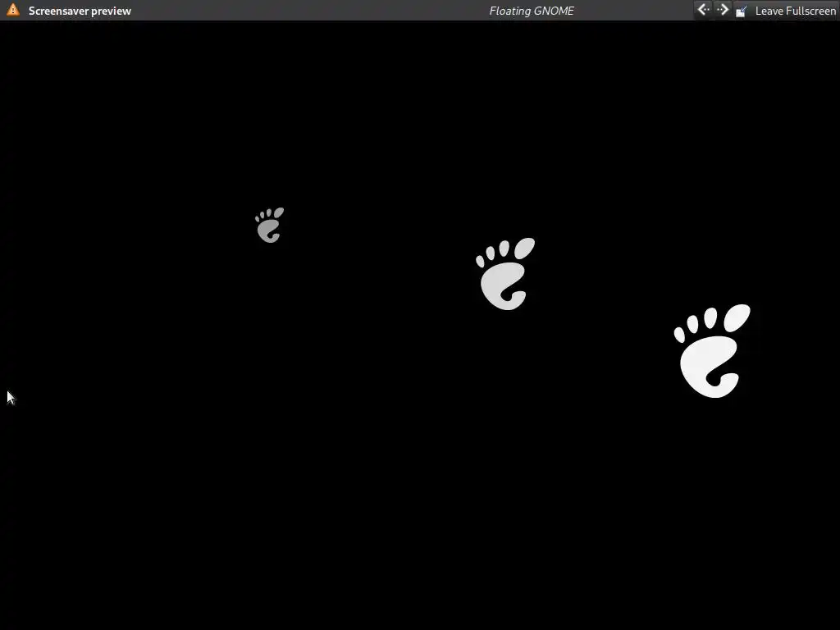
Task: Click the next screensaver arrow button
Action: [x=723, y=10]
